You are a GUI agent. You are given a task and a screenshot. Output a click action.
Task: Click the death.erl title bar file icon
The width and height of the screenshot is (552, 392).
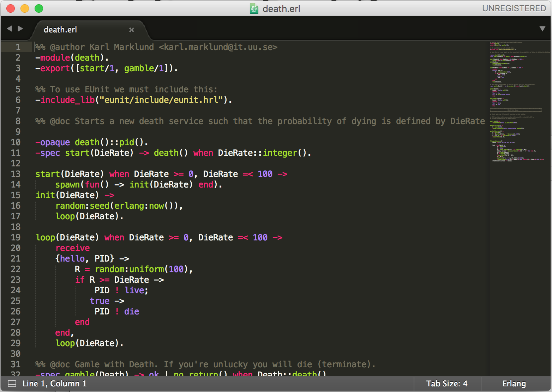(x=254, y=8)
